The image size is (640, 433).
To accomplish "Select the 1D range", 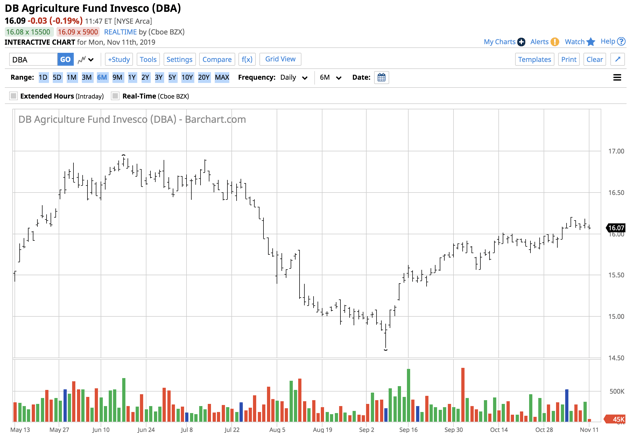I will (43, 78).
